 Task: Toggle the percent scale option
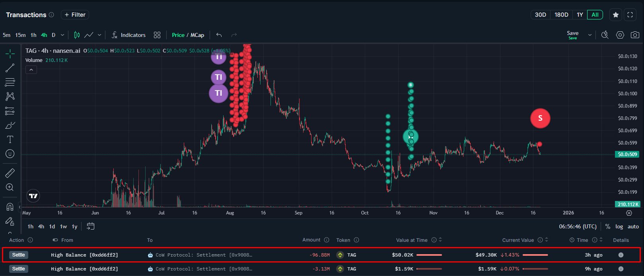click(x=607, y=226)
